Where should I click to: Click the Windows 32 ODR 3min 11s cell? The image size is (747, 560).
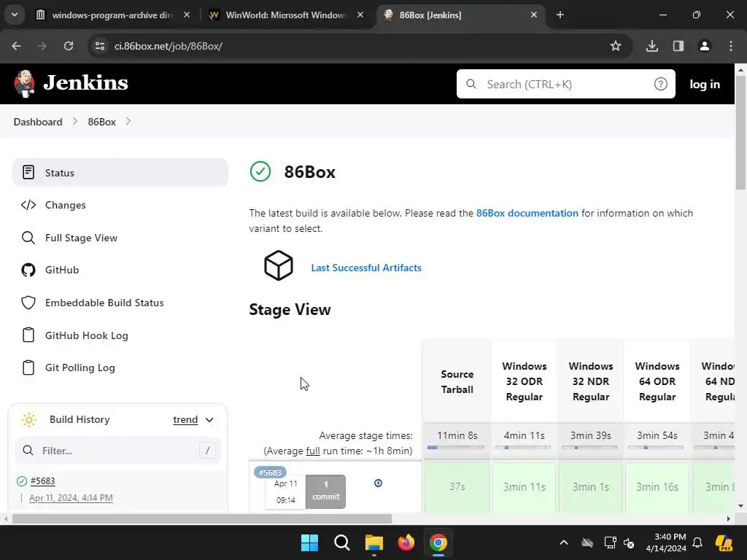[524, 486]
